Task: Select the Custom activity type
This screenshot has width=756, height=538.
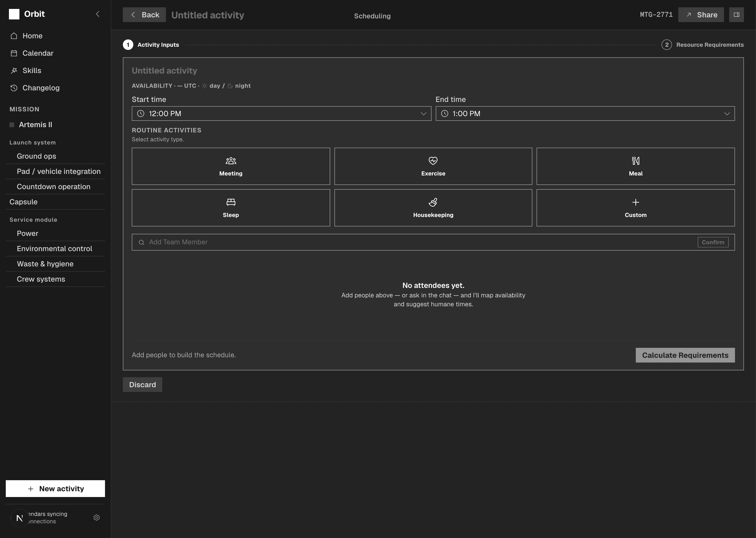Action: click(x=636, y=208)
